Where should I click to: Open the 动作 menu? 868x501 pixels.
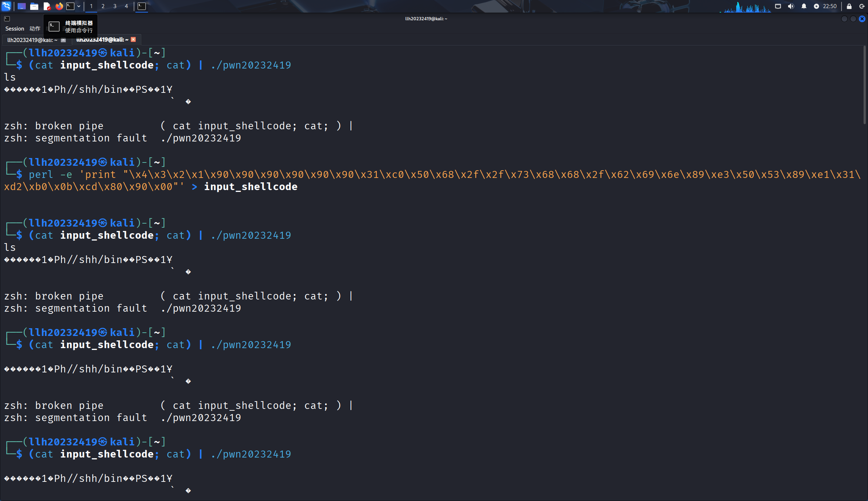35,29
